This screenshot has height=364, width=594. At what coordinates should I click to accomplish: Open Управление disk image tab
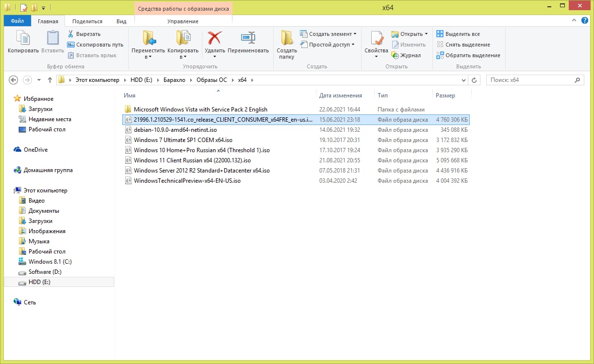(183, 21)
